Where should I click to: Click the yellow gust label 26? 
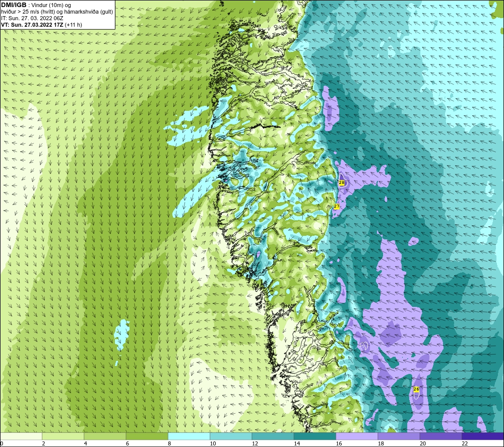click(x=416, y=389)
